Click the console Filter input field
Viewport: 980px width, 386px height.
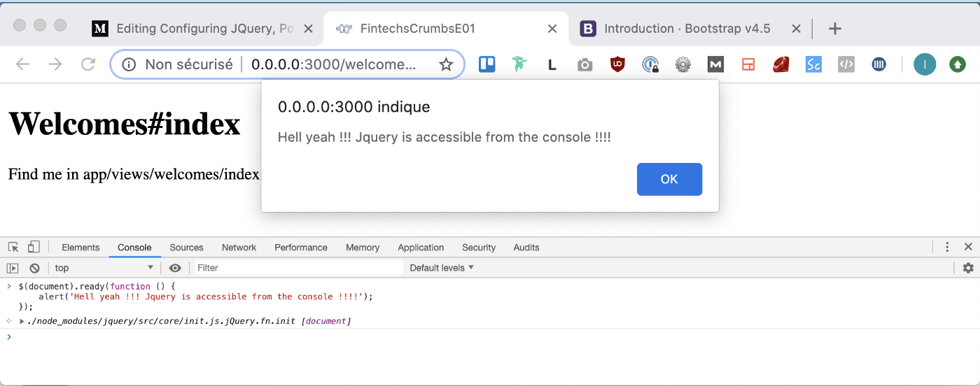[x=297, y=268]
